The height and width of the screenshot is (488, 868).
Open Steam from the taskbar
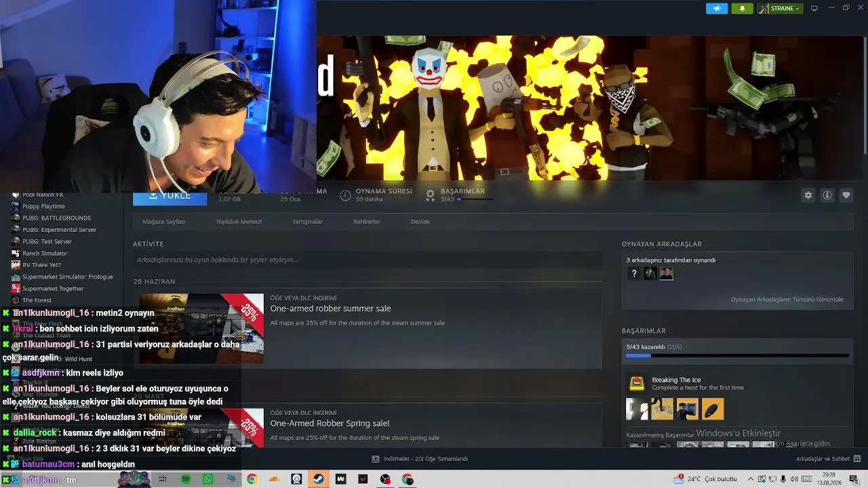coord(318,479)
